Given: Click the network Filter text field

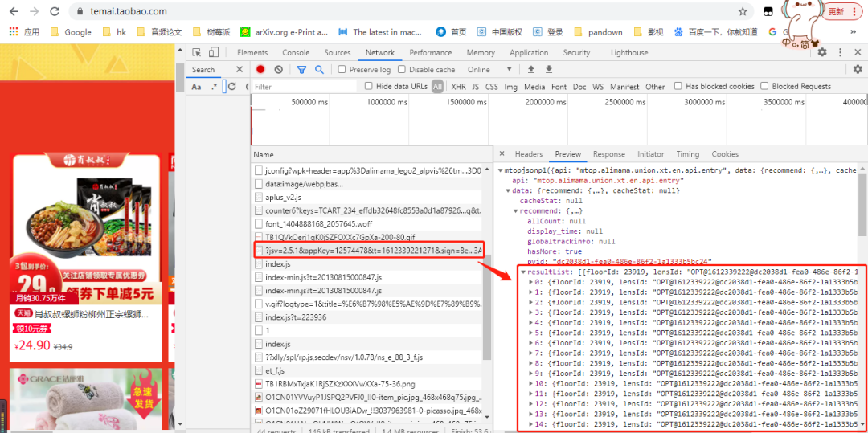Looking at the screenshot, I should 305,87.
